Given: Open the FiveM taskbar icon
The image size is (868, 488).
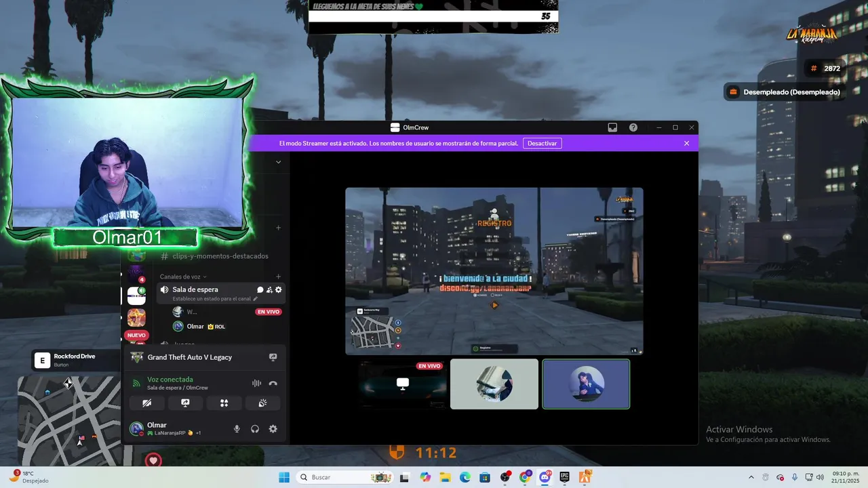Looking at the screenshot, I should click(585, 477).
